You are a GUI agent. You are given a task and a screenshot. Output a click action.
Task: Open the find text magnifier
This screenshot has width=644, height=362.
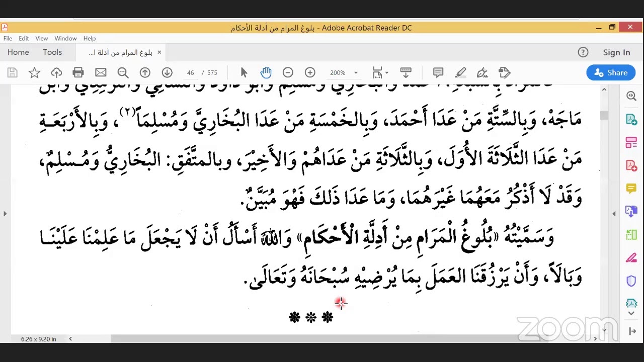(x=123, y=73)
